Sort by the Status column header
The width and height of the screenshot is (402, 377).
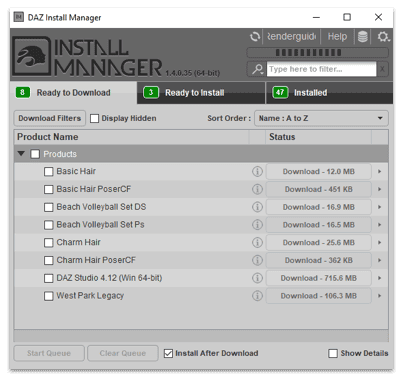coord(318,137)
